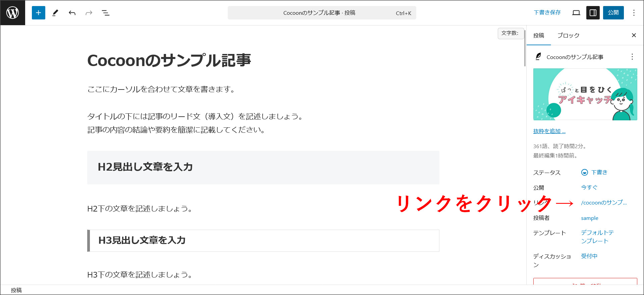The height and width of the screenshot is (295, 644).
Task: Select the pencil tools icon
Action: click(x=55, y=13)
